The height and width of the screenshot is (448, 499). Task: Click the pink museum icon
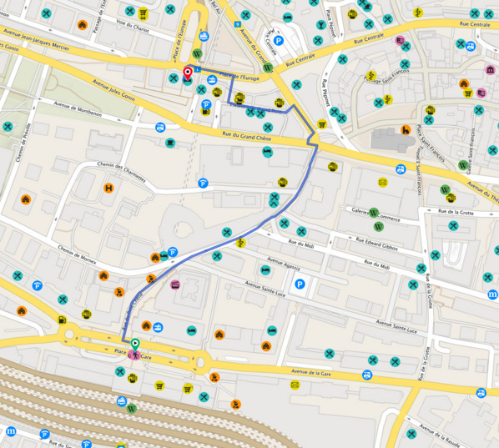pos(491,69)
